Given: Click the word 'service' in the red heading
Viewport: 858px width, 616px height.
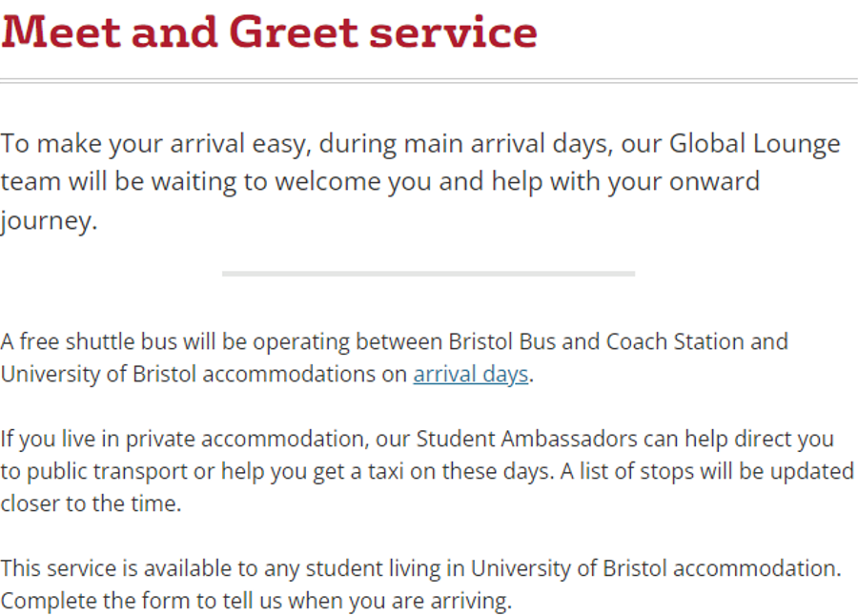Looking at the screenshot, I should pyautogui.click(x=454, y=31).
